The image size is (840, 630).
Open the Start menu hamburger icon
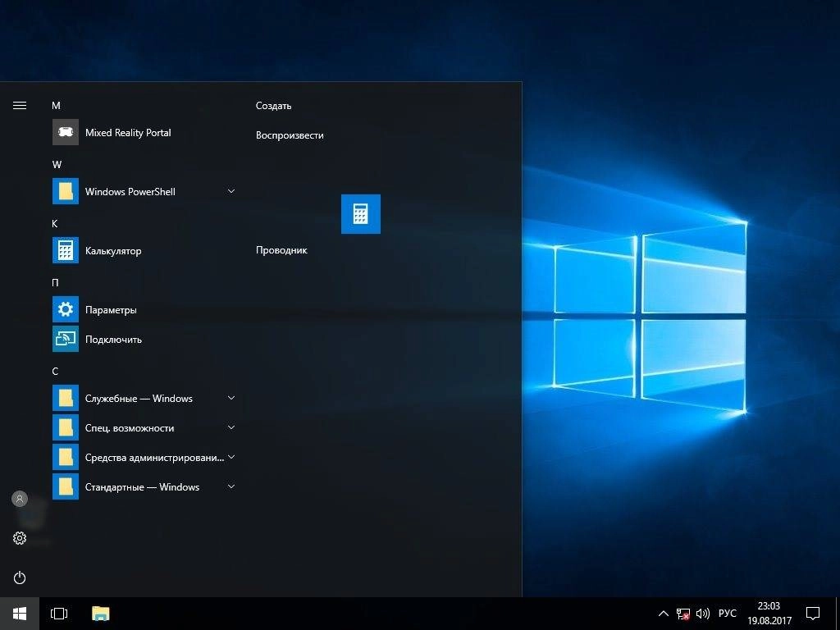(x=20, y=106)
